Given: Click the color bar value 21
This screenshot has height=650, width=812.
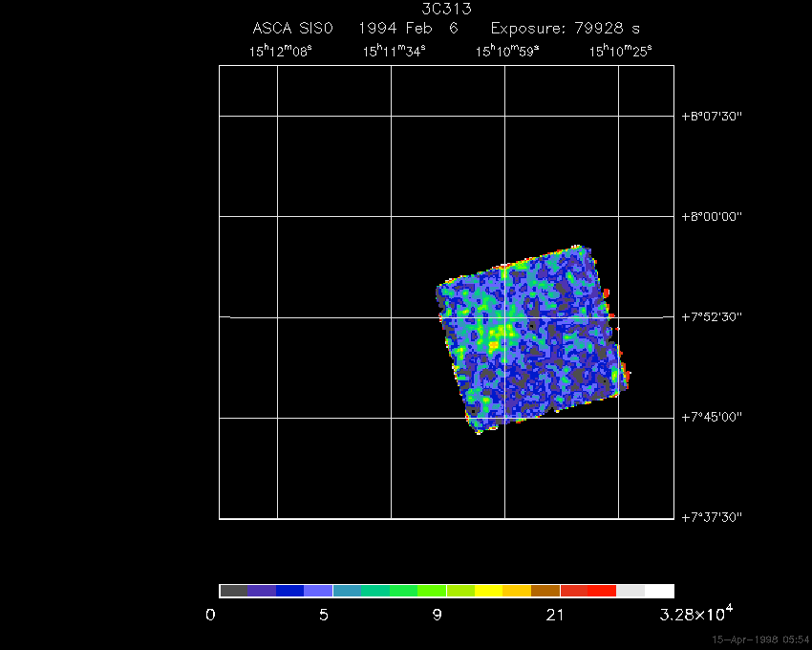Looking at the screenshot, I should (x=555, y=616).
